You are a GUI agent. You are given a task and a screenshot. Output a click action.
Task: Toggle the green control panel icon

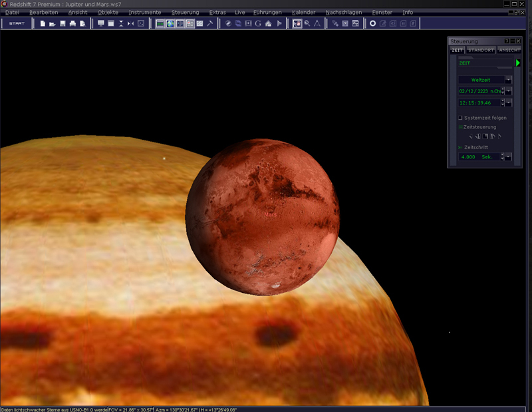[160, 23]
